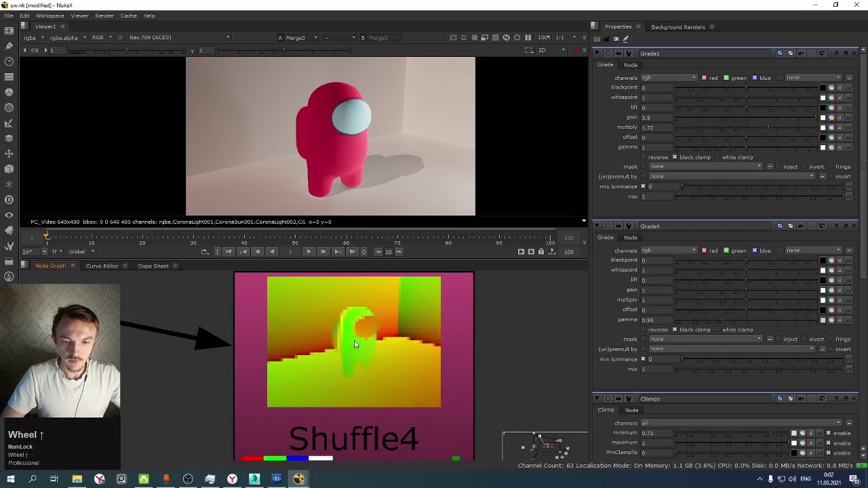868x488 pixels.
Task: Jump to last frame button
Action: [x=352, y=251]
